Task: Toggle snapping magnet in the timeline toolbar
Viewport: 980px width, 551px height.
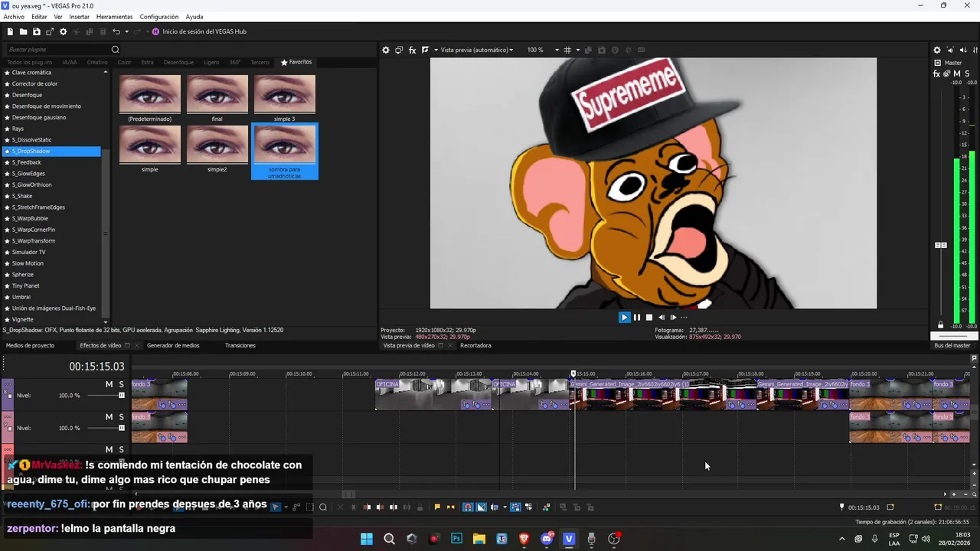Action: tap(468, 507)
